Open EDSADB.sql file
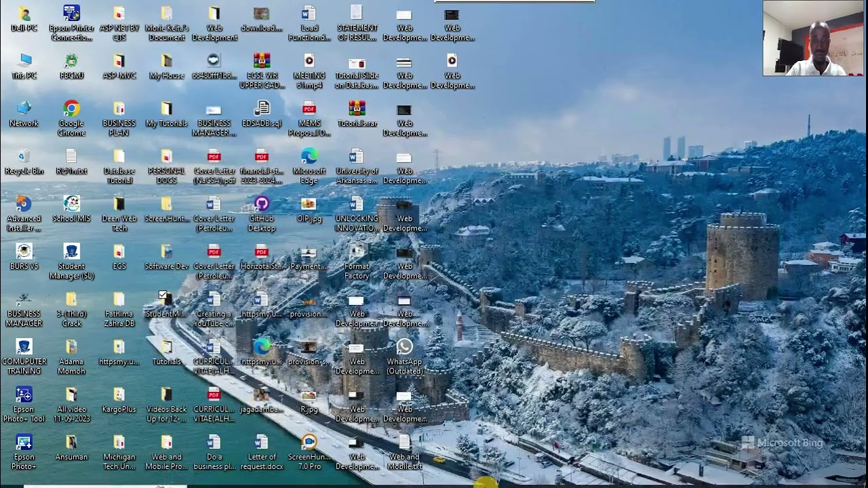Viewport: 868px width, 488px height. coord(262,115)
